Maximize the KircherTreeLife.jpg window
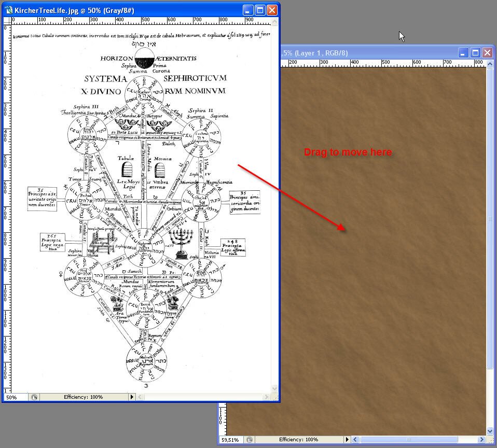 [x=260, y=10]
